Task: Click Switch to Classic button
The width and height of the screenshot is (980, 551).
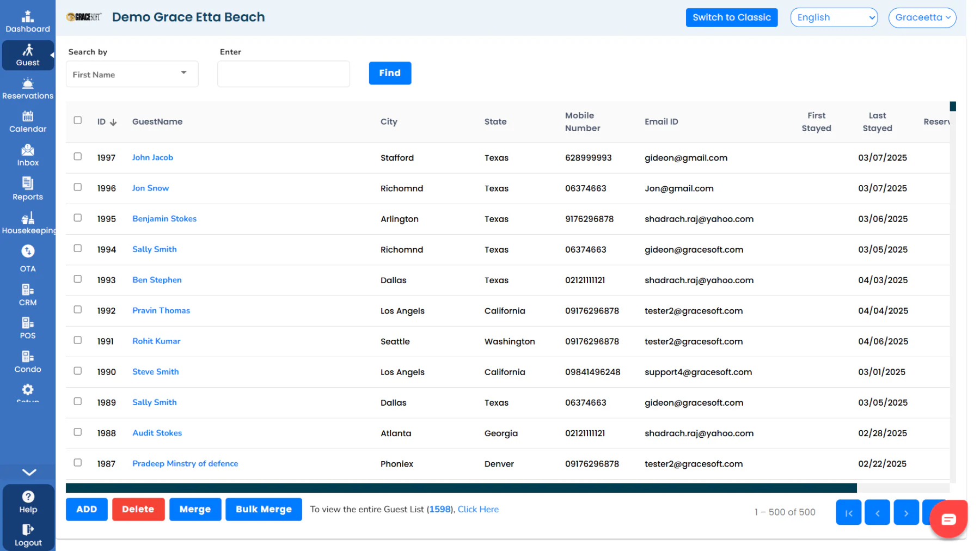Action: point(731,17)
